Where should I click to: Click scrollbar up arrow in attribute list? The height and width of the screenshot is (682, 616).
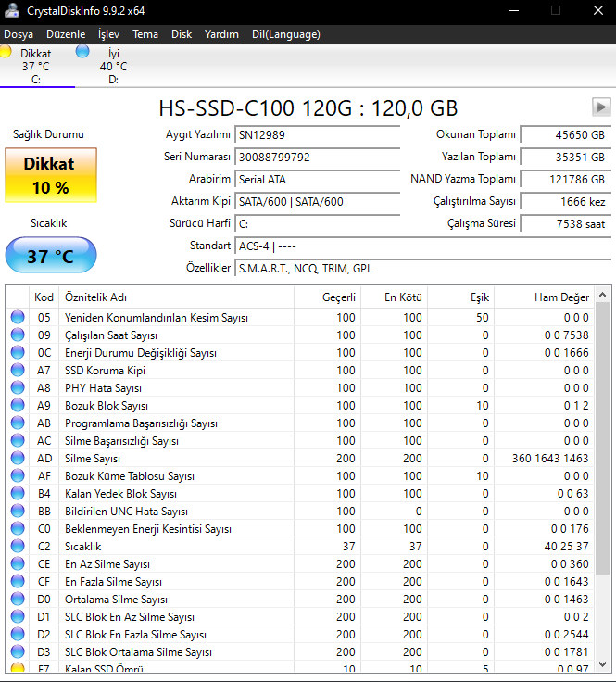point(602,295)
